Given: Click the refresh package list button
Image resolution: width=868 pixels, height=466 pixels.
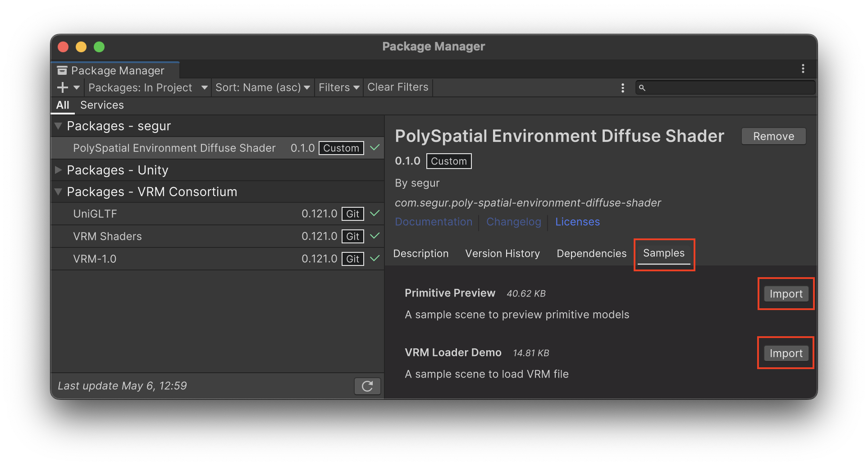Looking at the screenshot, I should coord(367,386).
